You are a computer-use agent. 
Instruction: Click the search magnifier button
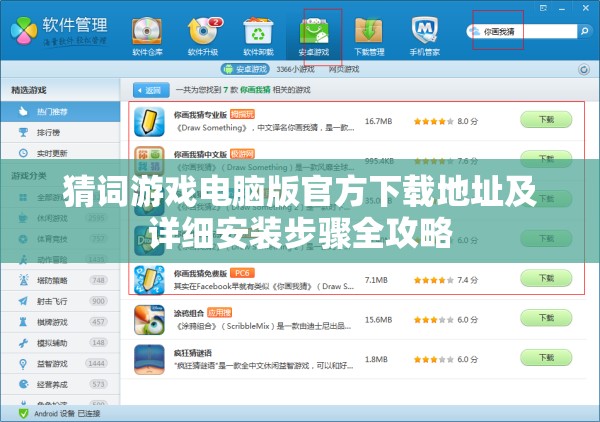pos(584,31)
